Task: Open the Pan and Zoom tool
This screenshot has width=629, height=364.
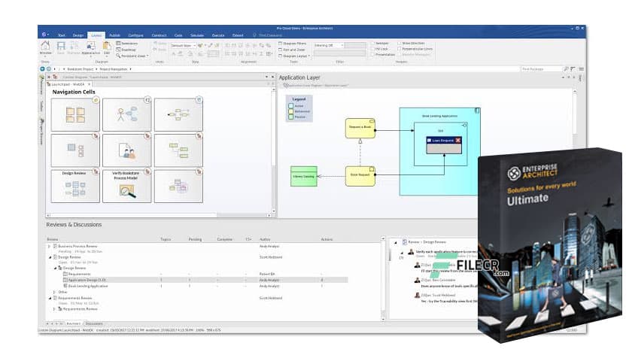Action: [292, 50]
